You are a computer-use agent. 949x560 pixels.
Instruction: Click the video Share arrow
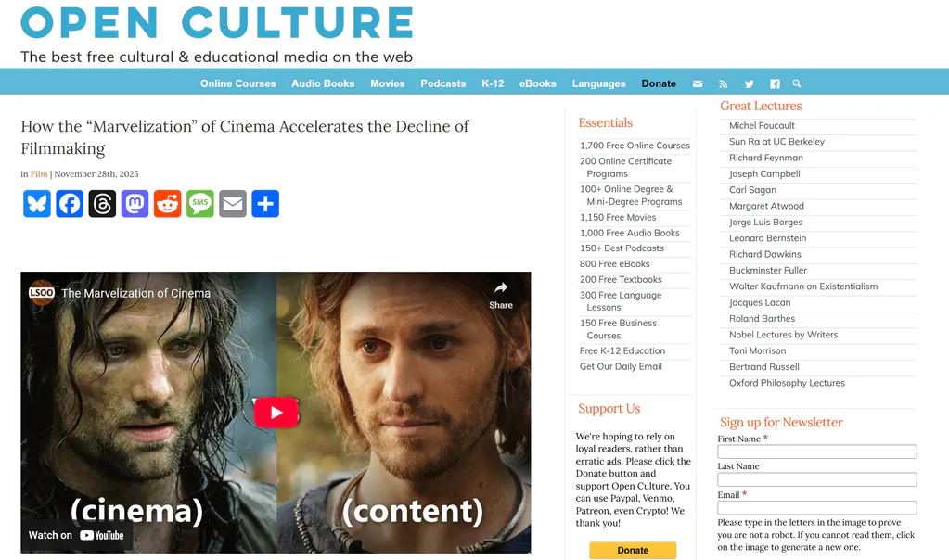(501, 295)
